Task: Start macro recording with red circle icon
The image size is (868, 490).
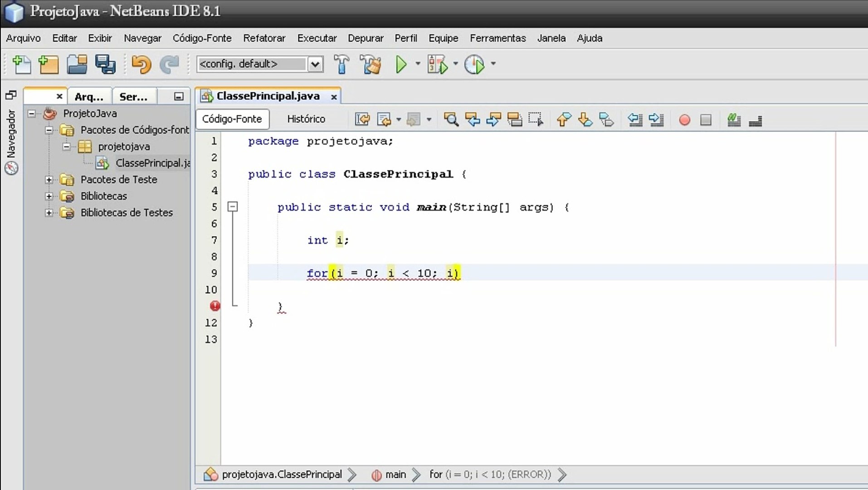Action: tap(684, 120)
